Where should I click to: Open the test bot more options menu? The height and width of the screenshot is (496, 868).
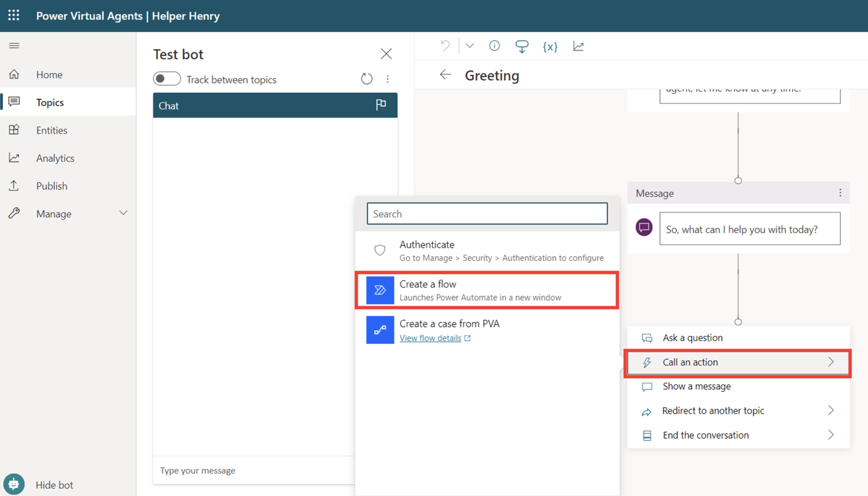point(388,79)
